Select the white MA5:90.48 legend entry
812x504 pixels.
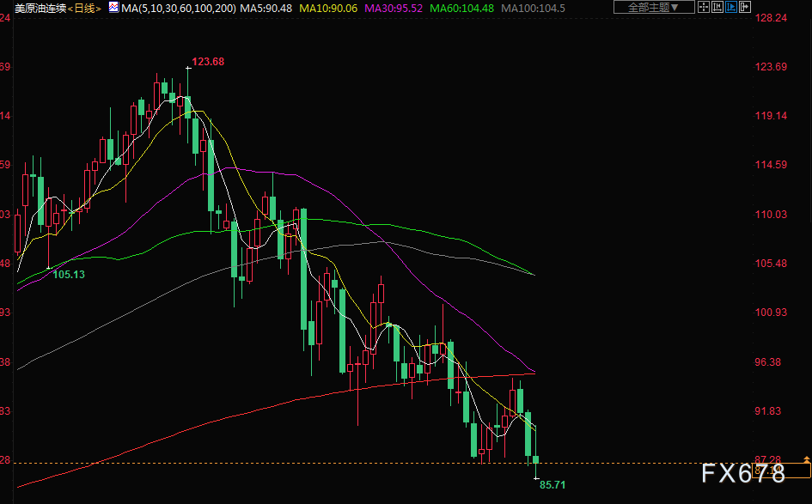[263, 8]
